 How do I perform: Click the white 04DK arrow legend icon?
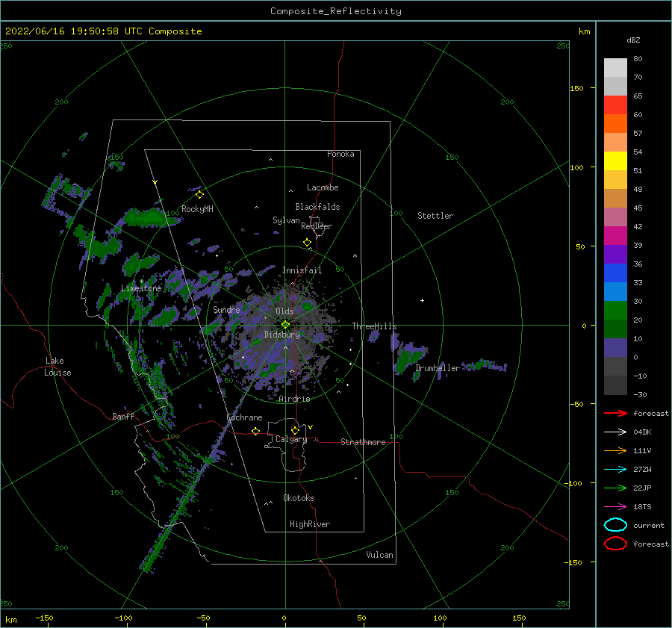pyautogui.click(x=615, y=432)
